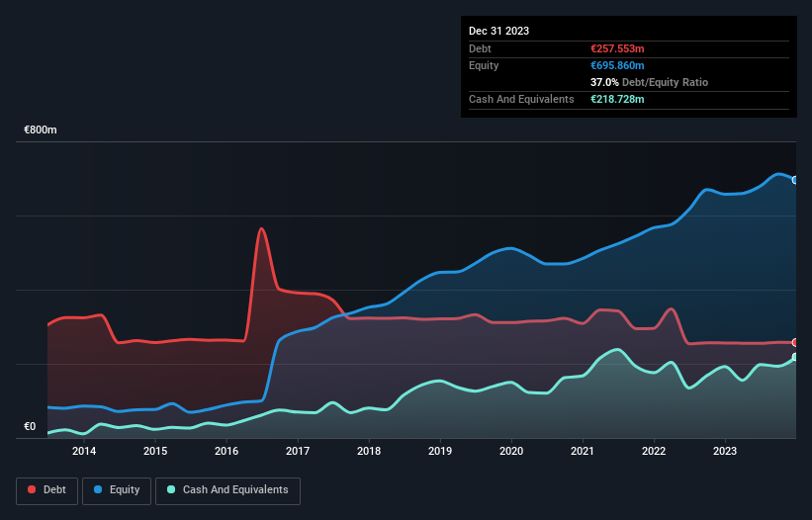Click the 2021 x-axis label
The image size is (812, 520).
(583, 451)
